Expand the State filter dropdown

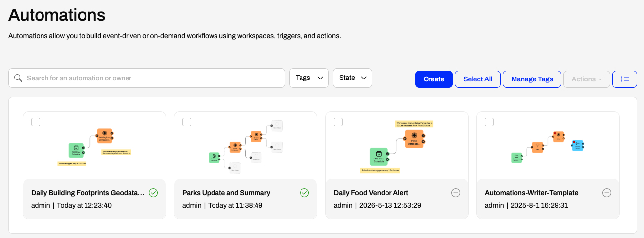click(352, 78)
